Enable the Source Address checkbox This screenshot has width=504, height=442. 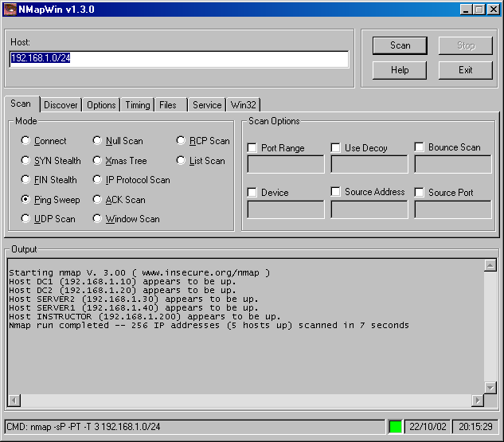[x=335, y=192]
